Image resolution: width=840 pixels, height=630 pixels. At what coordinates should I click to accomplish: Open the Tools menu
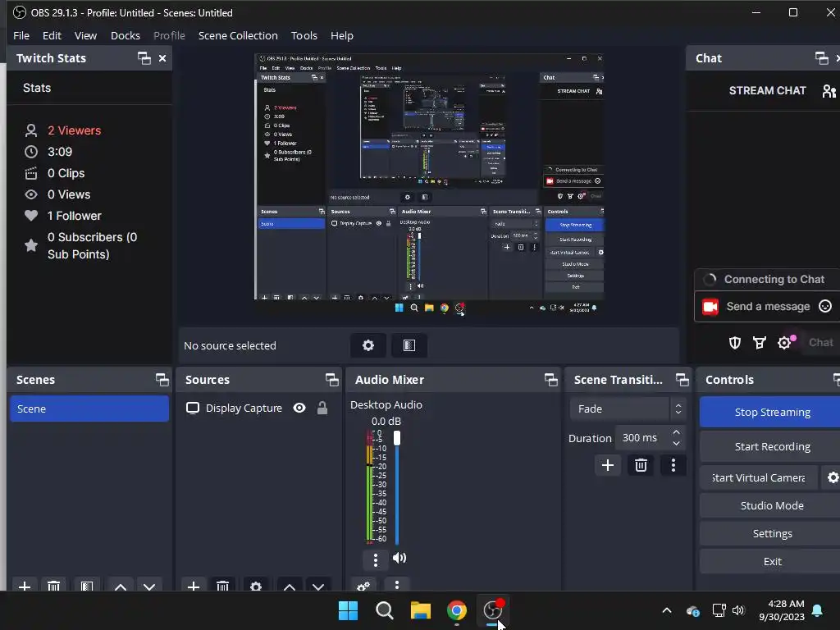click(x=304, y=35)
